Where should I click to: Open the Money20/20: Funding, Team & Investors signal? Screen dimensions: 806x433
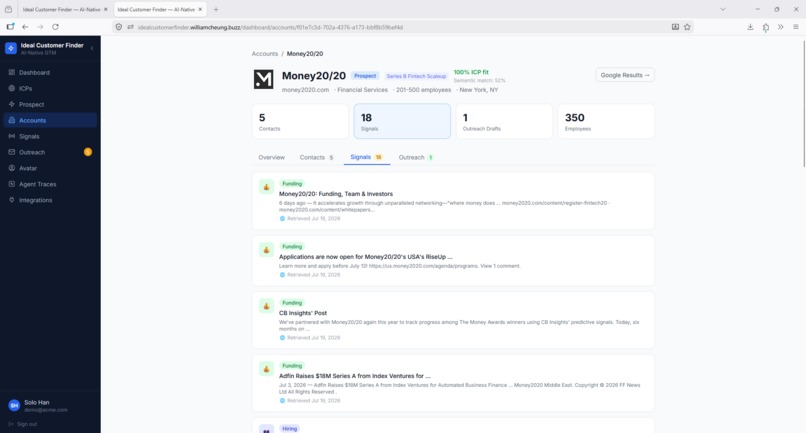point(453,201)
